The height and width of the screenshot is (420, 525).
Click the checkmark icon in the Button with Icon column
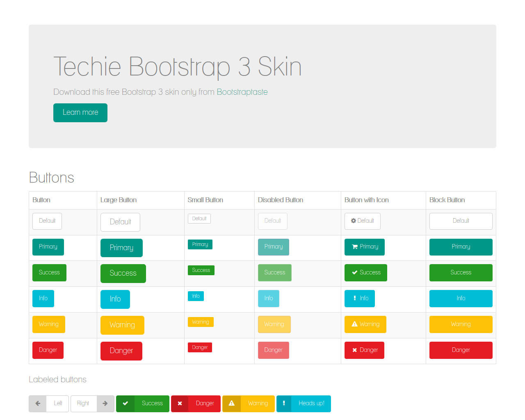coord(355,272)
